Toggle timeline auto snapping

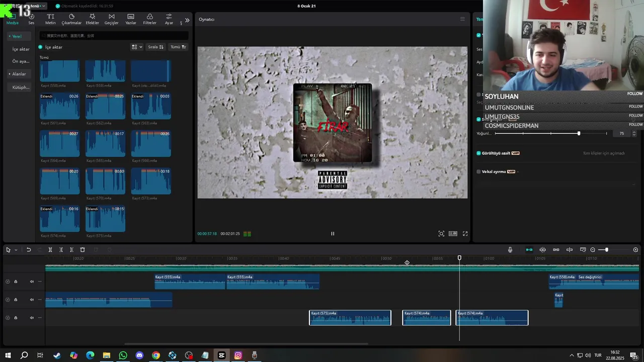[542, 250]
